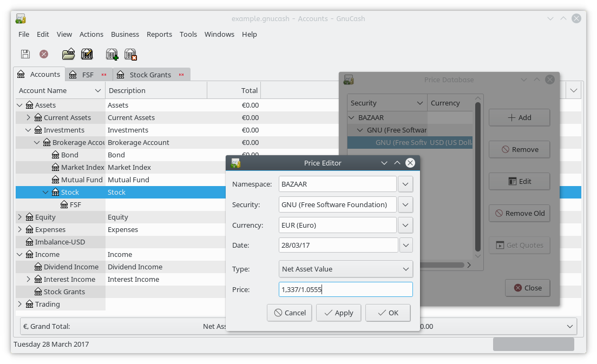
Task: Open the Namespace dropdown arrow
Action: [x=405, y=184]
